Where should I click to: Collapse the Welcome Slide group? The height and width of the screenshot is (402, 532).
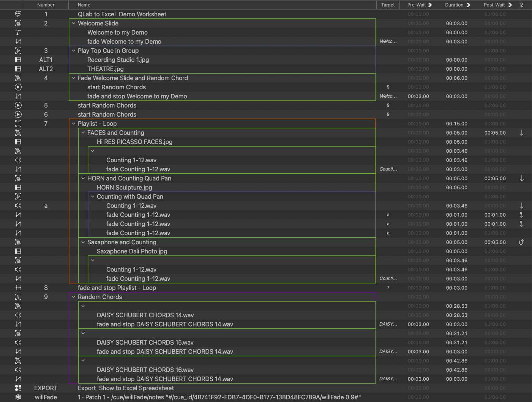point(74,23)
